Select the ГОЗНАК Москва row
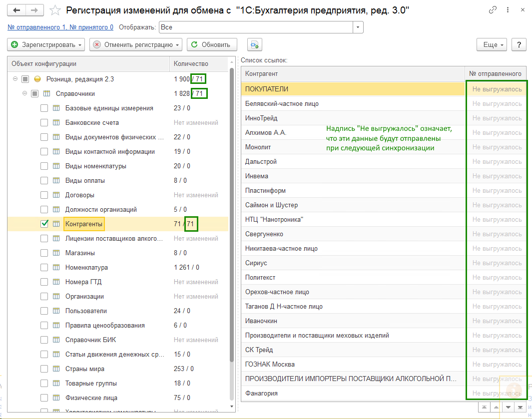Viewport: 532px width, 419px height. click(384, 365)
